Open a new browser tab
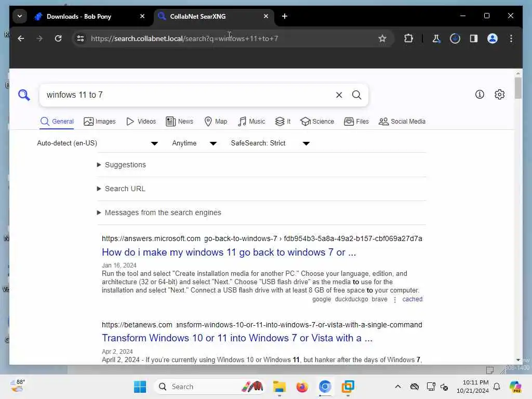This screenshot has height=399, width=532. point(285,16)
